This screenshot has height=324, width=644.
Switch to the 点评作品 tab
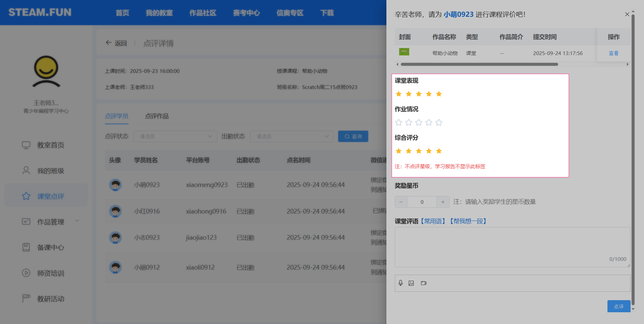(x=157, y=116)
